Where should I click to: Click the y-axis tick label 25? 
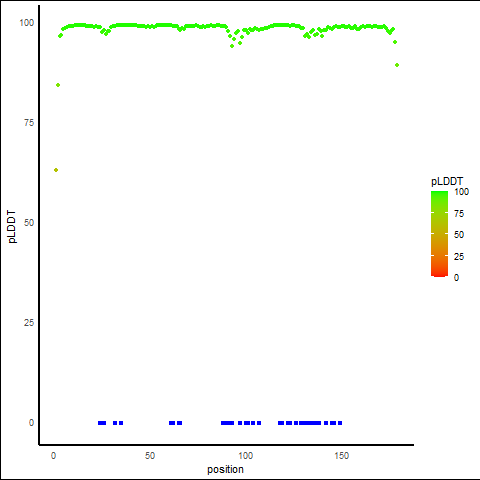point(29,323)
